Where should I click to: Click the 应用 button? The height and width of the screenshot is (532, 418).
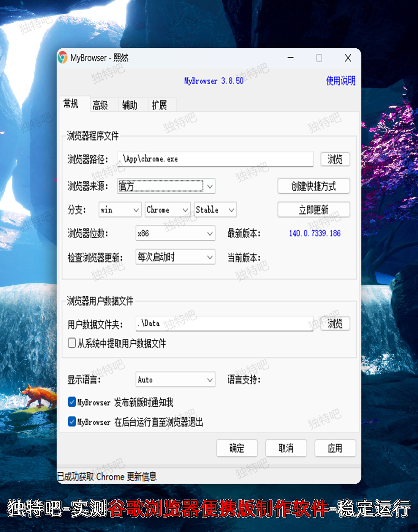(335, 448)
